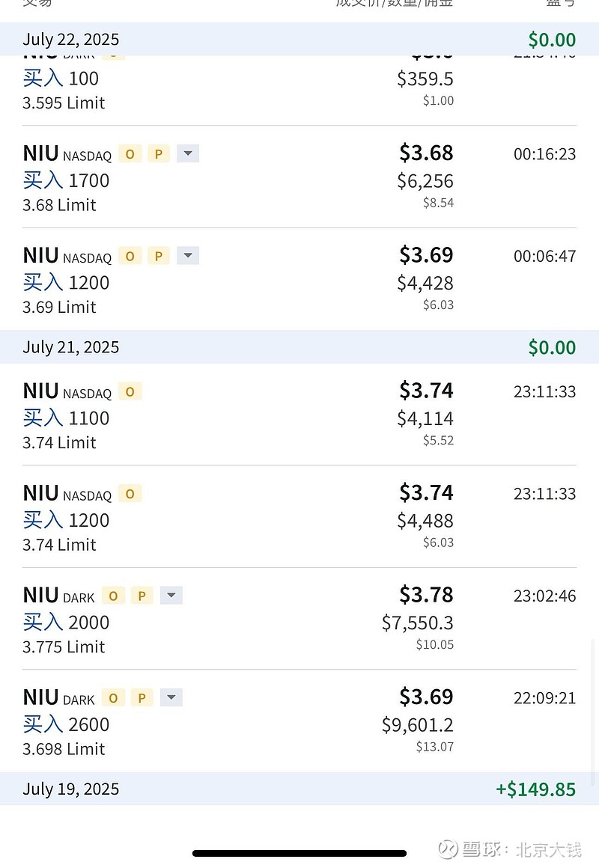Image resolution: width=599 pixels, height=868 pixels.
Task: Tap the home indicator bar at the bottom
Action: (299, 853)
